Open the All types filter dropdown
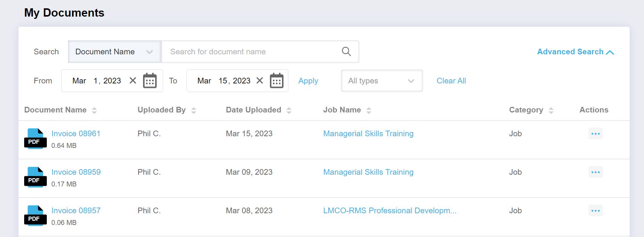 point(382,81)
